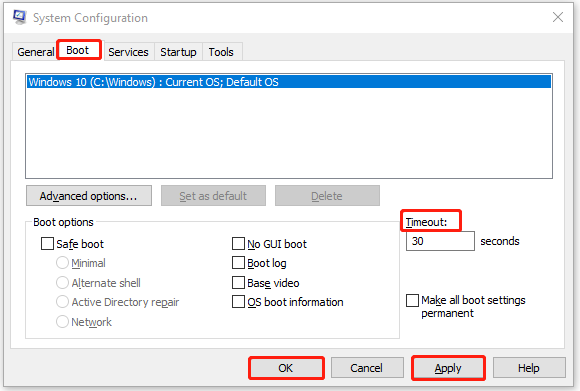Image resolution: width=580 pixels, height=391 pixels.
Task: Confirm with the OK button
Action: coord(286,368)
